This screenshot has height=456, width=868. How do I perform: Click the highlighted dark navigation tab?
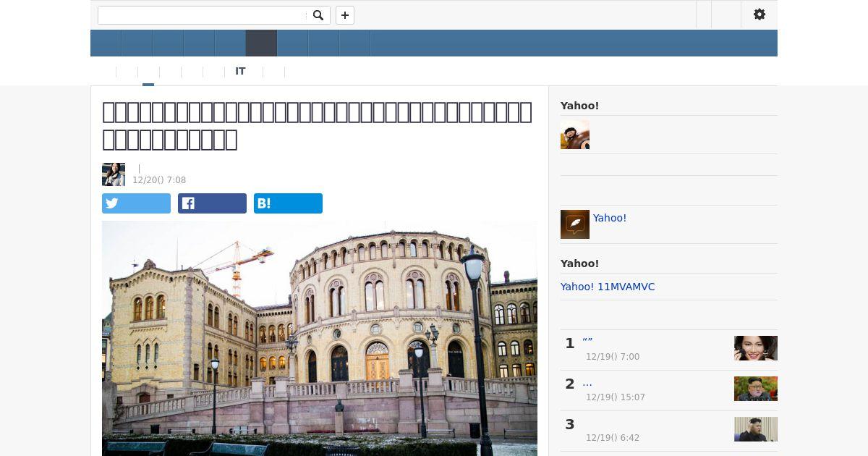coord(261,43)
